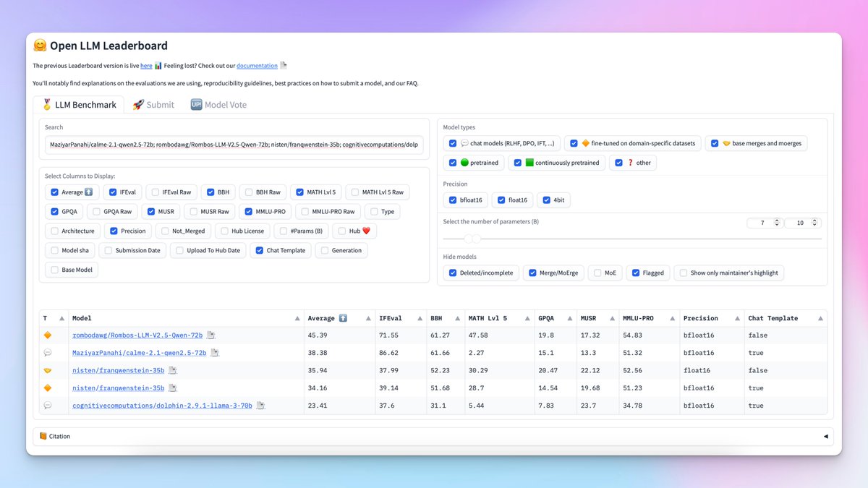Open the previous leaderboard 'here' link
The height and width of the screenshot is (488, 868).
(x=146, y=66)
